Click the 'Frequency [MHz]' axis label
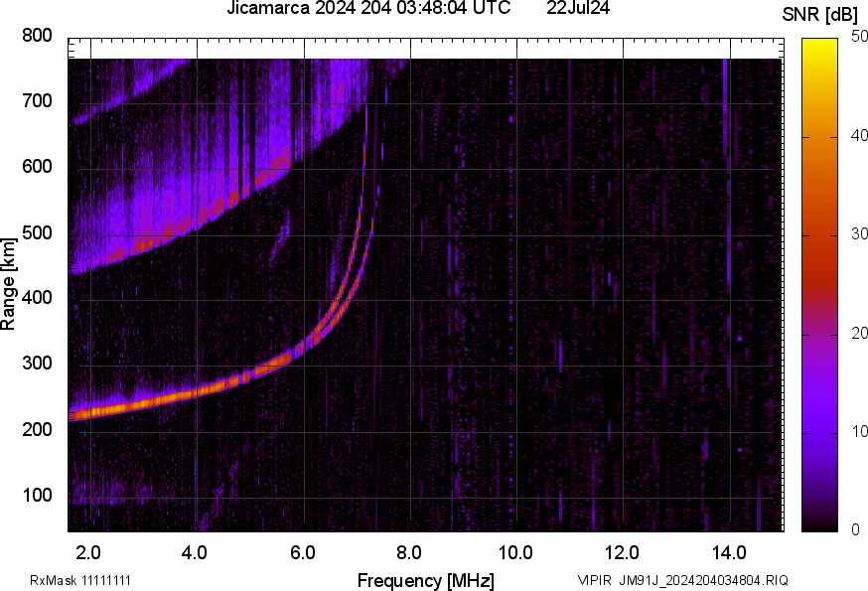868x591 pixels. point(426,580)
